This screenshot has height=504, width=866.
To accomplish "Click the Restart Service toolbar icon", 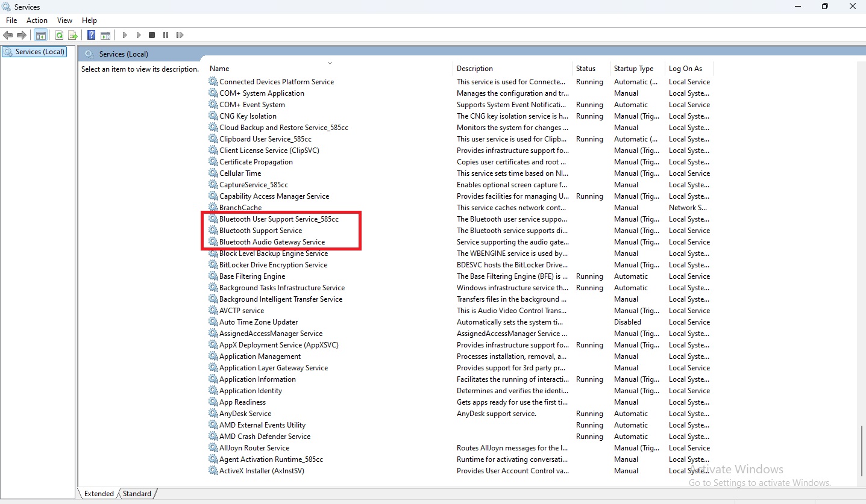I will [x=180, y=36].
